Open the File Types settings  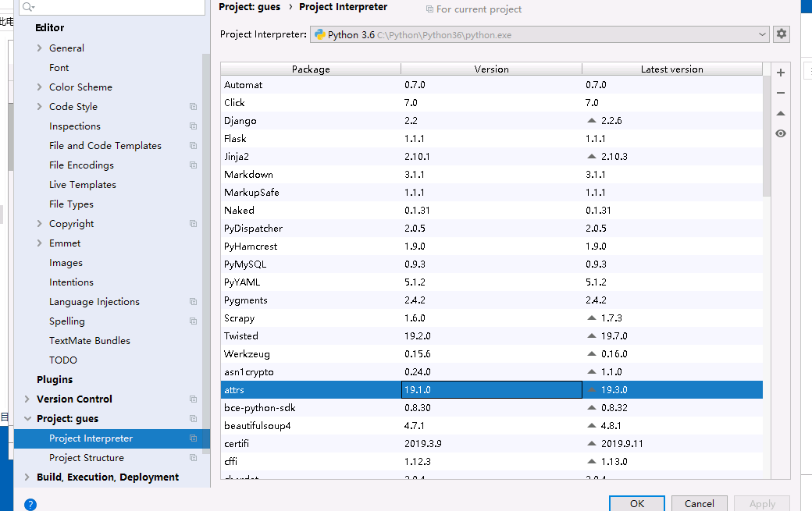[x=72, y=204]
